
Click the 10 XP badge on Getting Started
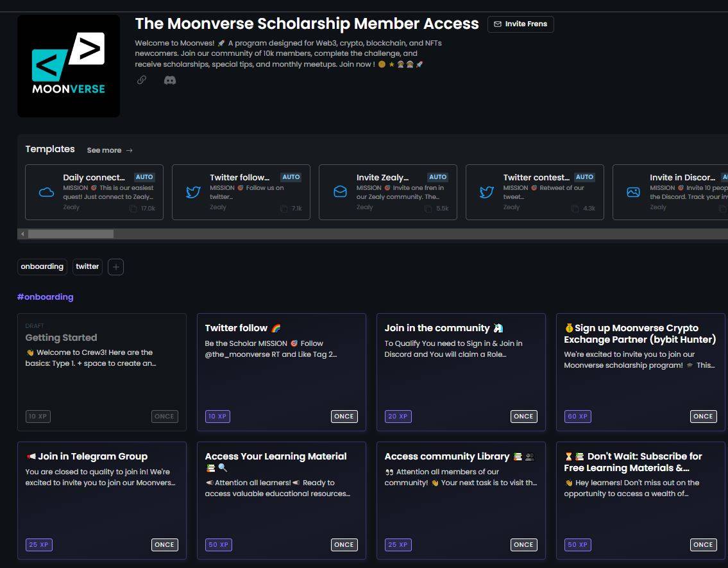coord(38,417)
